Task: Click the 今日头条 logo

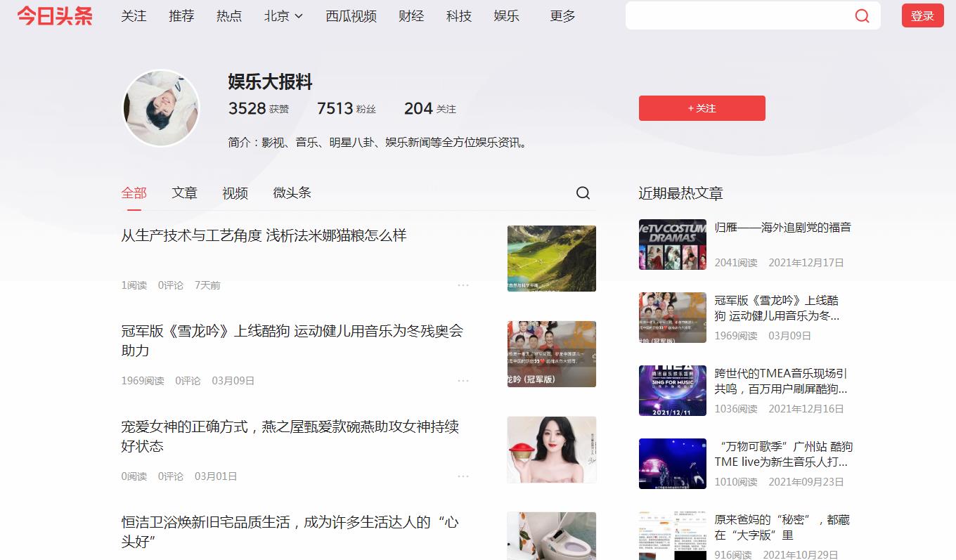Action: 55,15
